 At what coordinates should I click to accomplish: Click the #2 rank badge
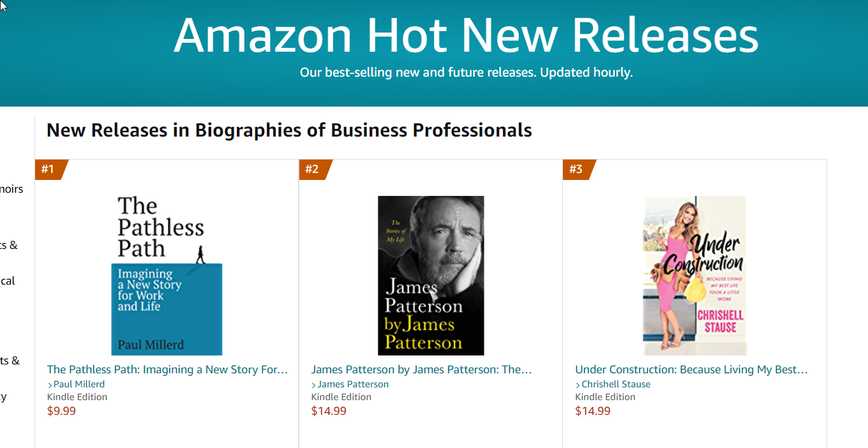coord(315,169)
